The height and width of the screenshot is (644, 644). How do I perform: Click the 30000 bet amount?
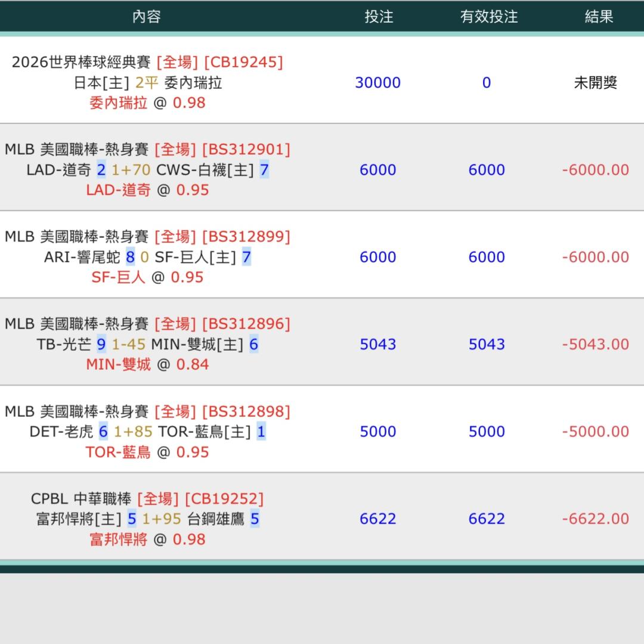click(x=377, y=83)
